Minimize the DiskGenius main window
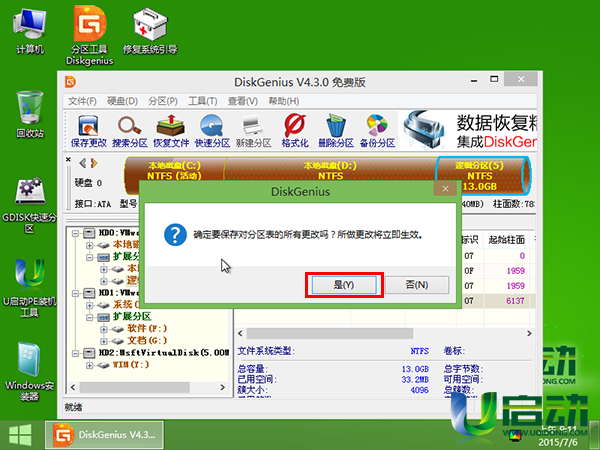The image size is (600, 450). tap(474, 80)
